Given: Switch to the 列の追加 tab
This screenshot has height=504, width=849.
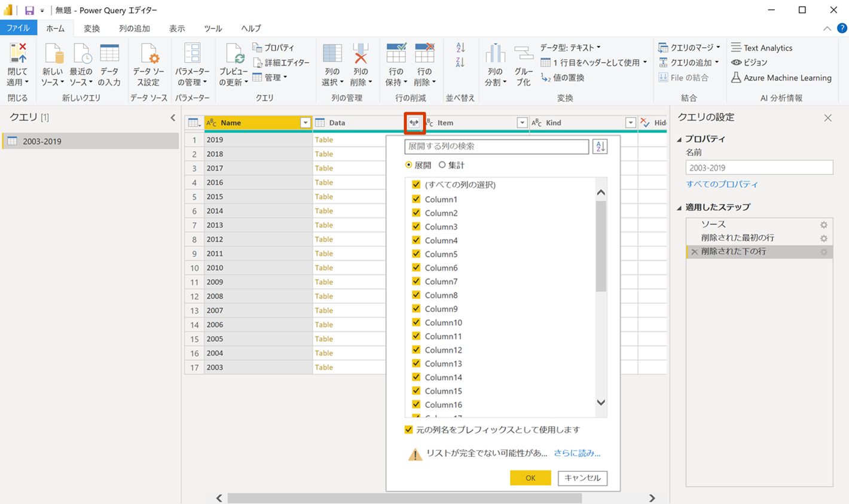Looking at the screenshot, I should tap(134, 28).
